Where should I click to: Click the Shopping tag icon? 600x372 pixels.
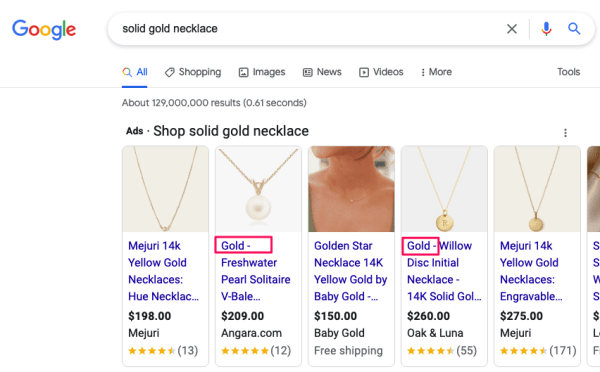click(170, 72)
